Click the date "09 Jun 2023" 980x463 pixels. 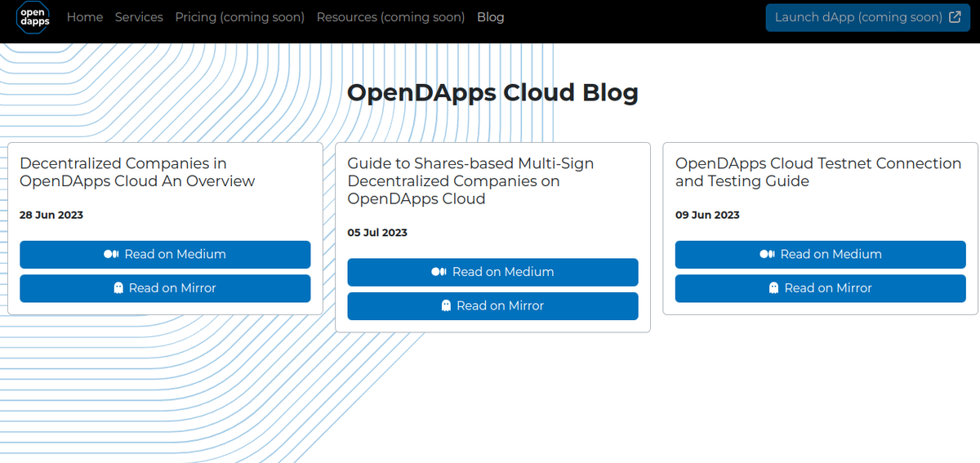(x=707, y=216)
